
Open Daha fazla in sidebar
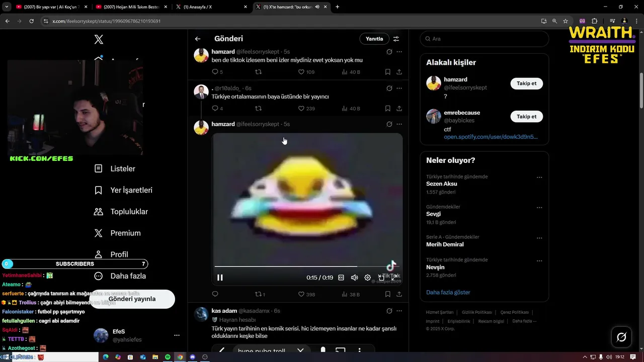pos(120,276)
